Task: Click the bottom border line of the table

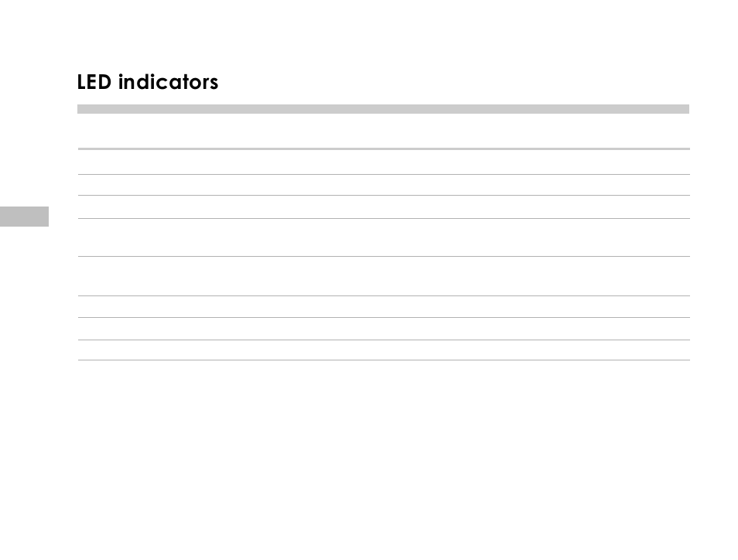Action: coord(384,360)
